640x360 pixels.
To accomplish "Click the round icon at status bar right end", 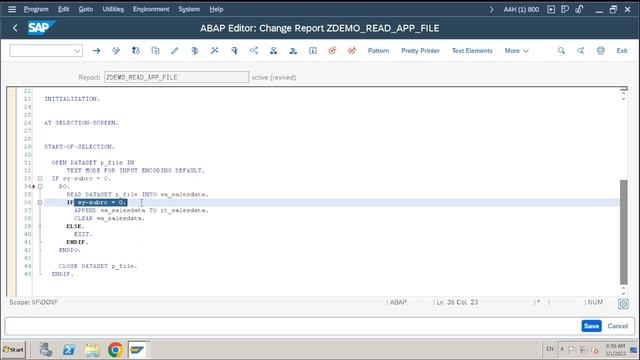I will pyautogui.click(x=623, y=304).
